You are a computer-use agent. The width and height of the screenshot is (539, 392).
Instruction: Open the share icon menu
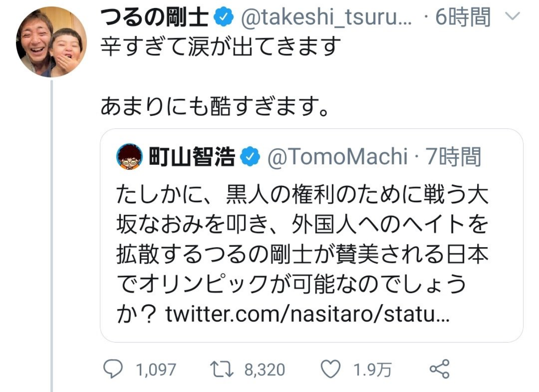439,369
